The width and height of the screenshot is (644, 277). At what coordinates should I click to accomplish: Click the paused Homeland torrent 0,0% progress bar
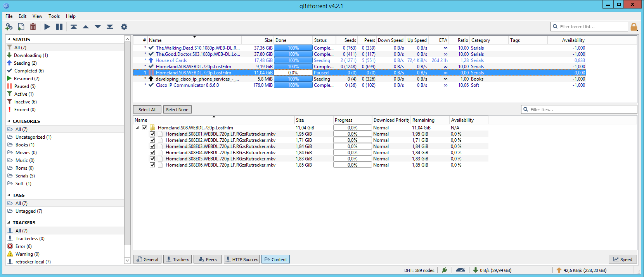click(293, 73)
